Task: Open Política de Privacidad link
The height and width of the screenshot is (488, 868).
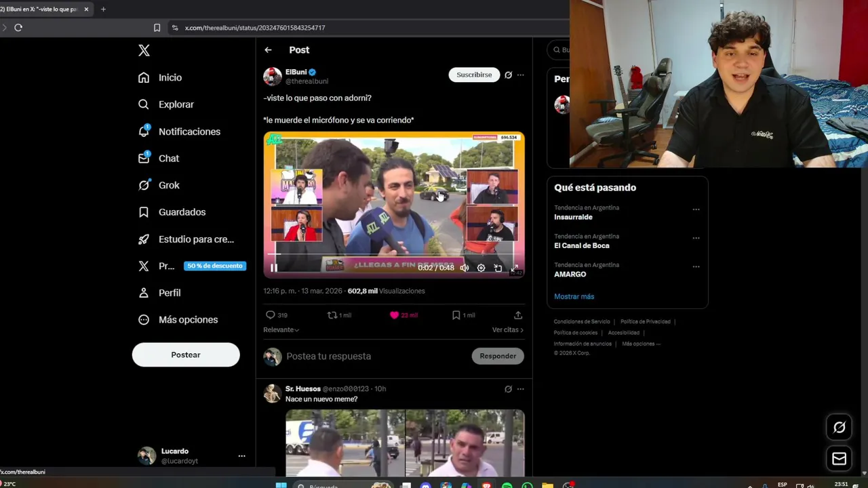Action: click(646, 322)
